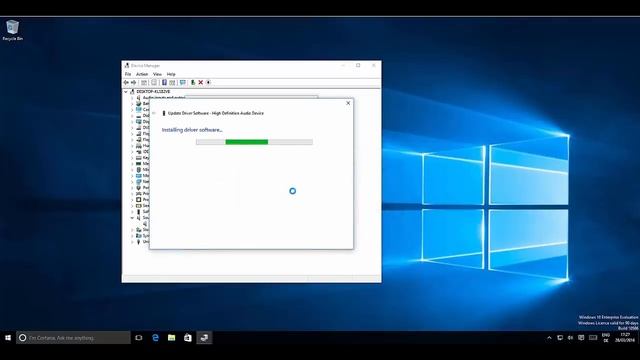Close the Update Driver Software dialog
This screenshot has height=360, width=640.
[x=348, y=103]
